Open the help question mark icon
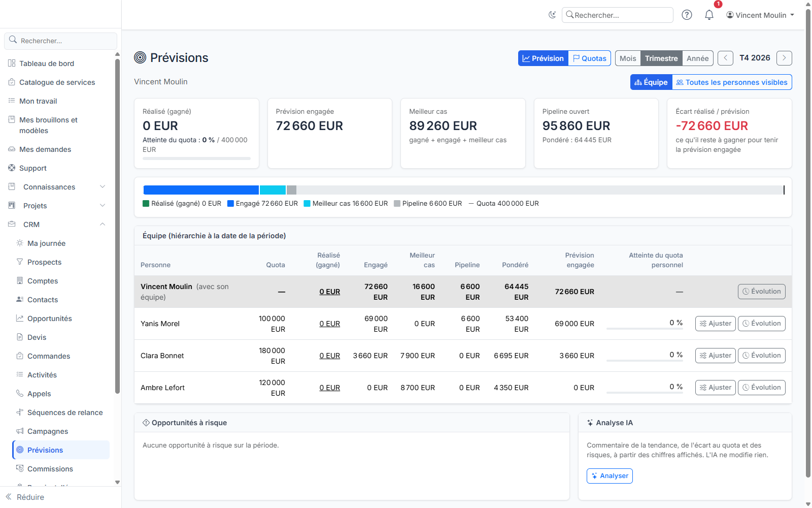The image size is (812, 508). [687, 15]
